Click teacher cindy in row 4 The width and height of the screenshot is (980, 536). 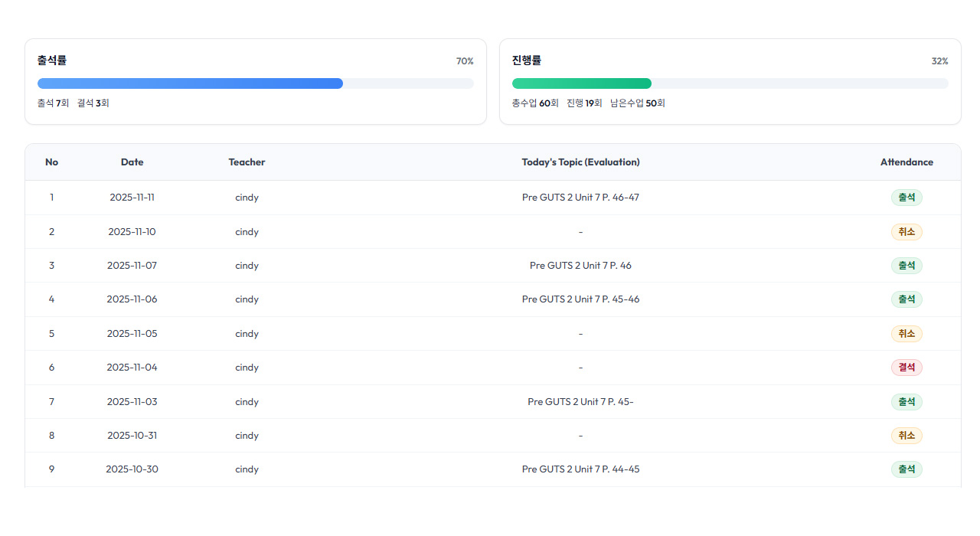pyautogui.click(x=247, y=299)
